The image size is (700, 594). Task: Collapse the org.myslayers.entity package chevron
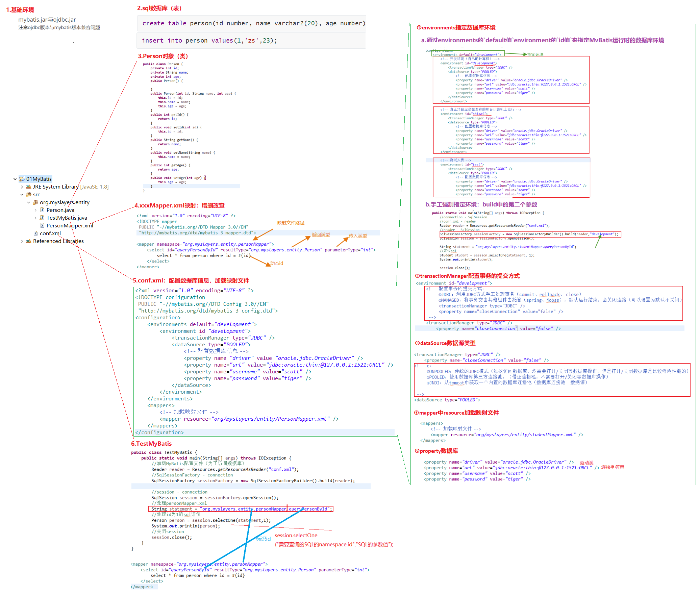click(29, 202)
